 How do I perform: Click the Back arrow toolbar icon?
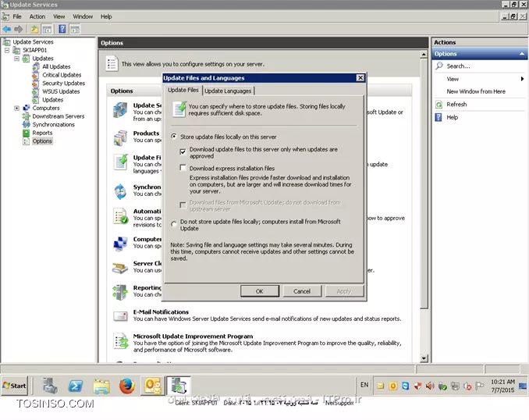(x=7, y=29)
